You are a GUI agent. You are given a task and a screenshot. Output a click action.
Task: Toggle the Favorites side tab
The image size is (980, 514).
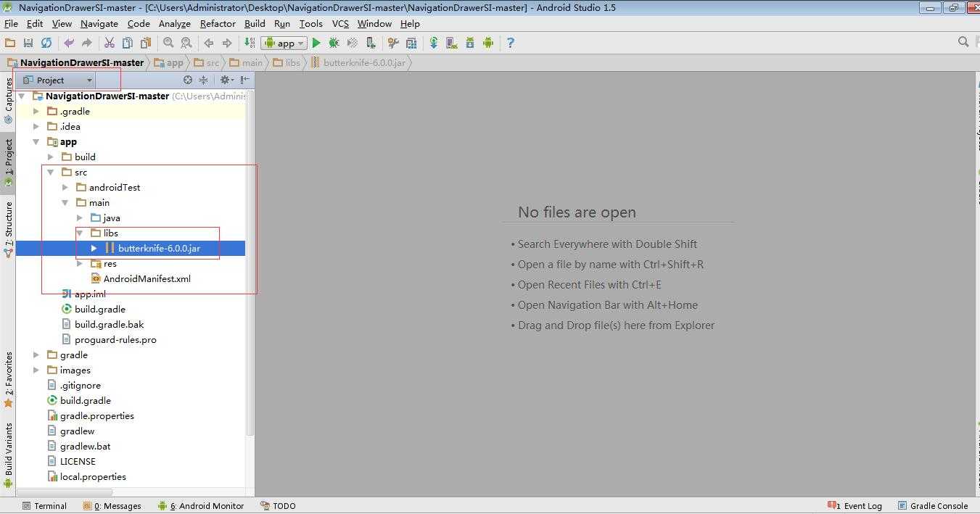click(8, 379)
